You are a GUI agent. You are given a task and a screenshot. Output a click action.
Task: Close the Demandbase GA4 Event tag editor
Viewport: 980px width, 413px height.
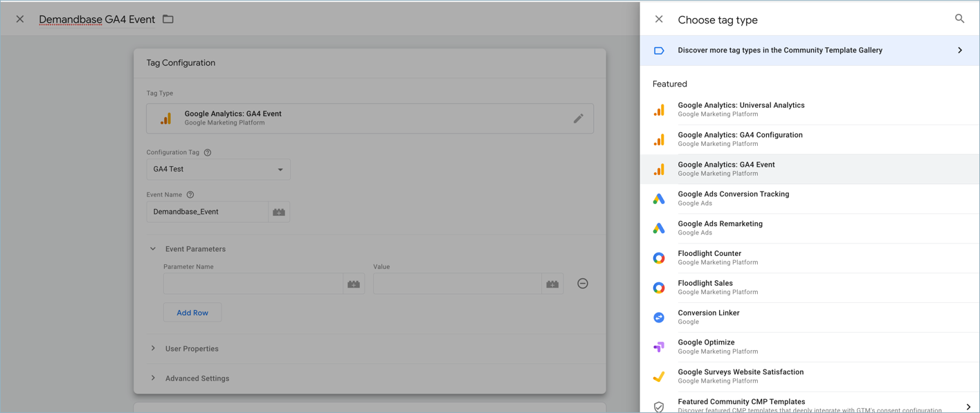click(x=20, y=19)
